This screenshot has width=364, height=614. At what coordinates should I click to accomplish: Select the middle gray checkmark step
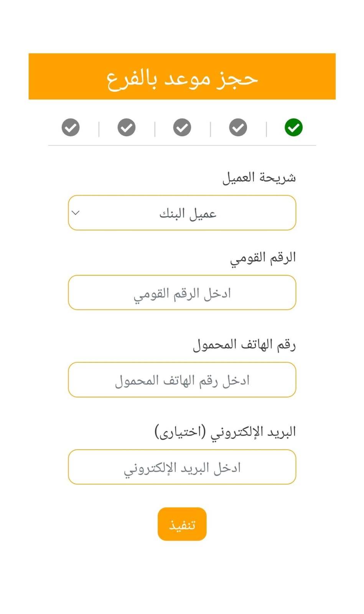182,127
